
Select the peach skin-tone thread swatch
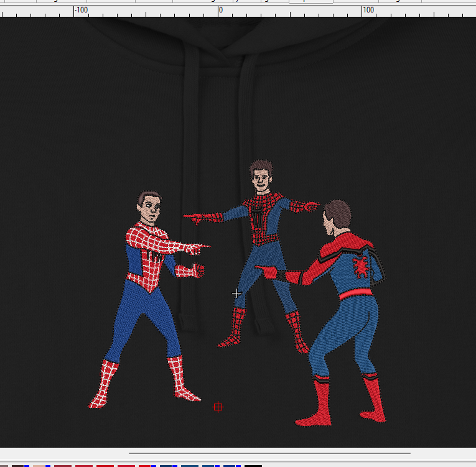(x=38, y=465)
